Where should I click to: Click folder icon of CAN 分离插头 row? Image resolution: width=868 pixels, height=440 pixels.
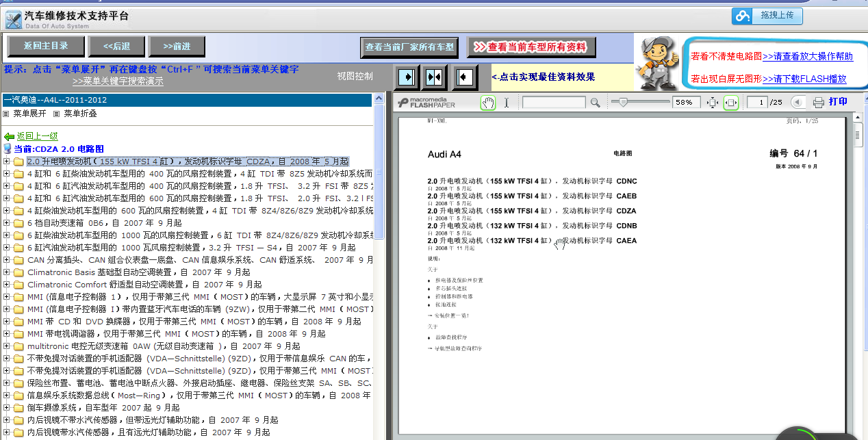point(18,260)
